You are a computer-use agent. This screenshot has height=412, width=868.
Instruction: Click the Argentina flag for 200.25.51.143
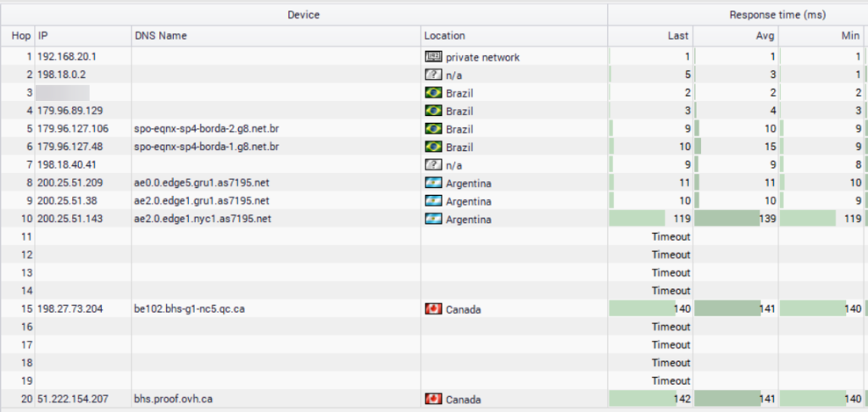[x=433, y=219]
